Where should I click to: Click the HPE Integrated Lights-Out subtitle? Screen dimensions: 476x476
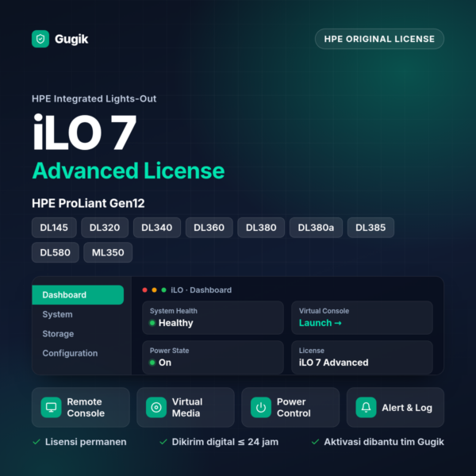(94, 98)
